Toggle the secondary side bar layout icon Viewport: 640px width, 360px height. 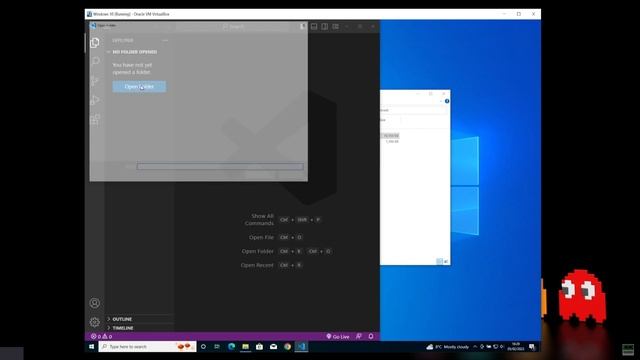(x=324, y=27)
